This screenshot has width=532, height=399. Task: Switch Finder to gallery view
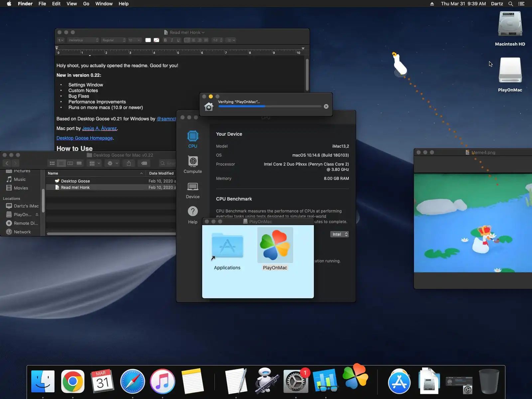79,163
